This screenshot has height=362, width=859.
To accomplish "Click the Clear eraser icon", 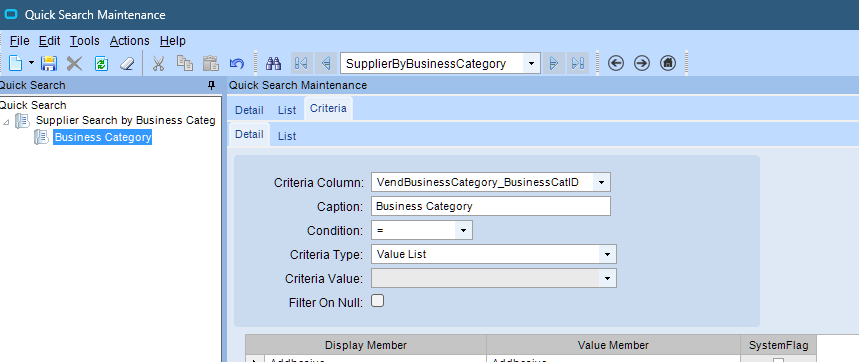I will tap(127, 64).
